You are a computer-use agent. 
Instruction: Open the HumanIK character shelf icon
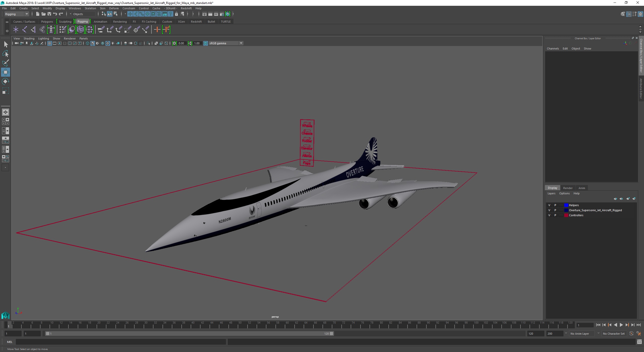coord(51,30)
